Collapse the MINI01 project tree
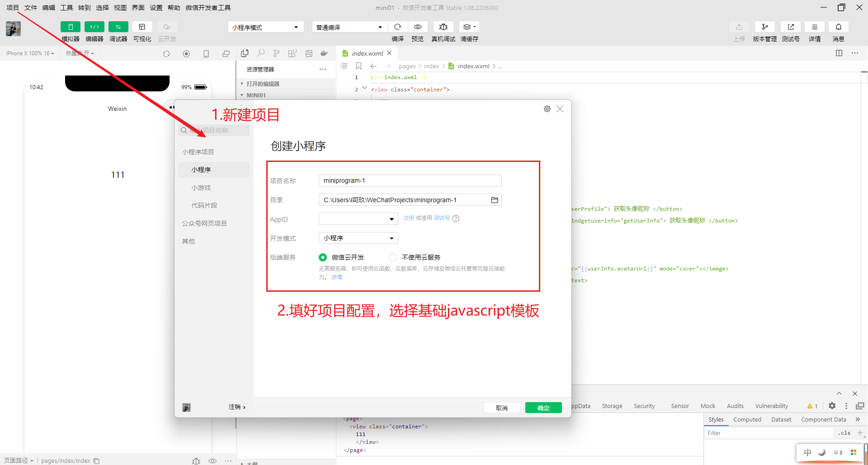The height and width of the screenshot is (465, 868). 286,95
